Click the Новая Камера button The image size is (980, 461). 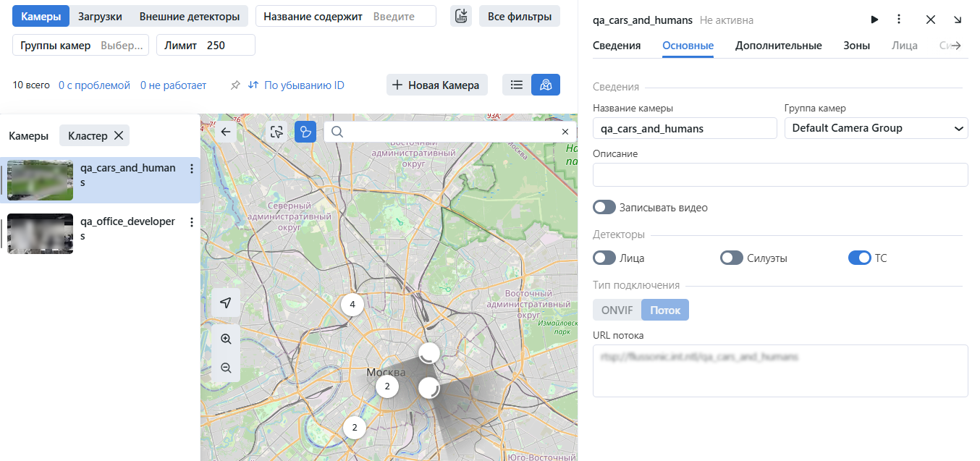(436, 85)
